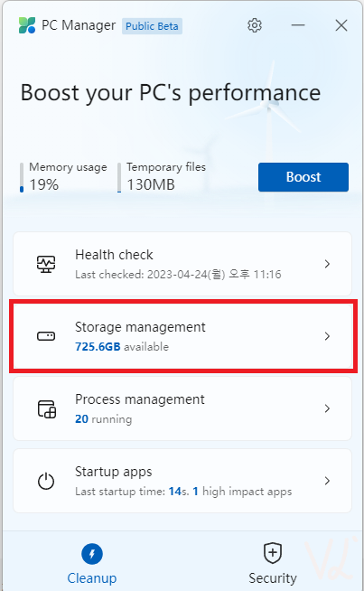Screen dimensions: 364x591
Task: Minimize the PC Manager window
Action: (x=298, y=25)
